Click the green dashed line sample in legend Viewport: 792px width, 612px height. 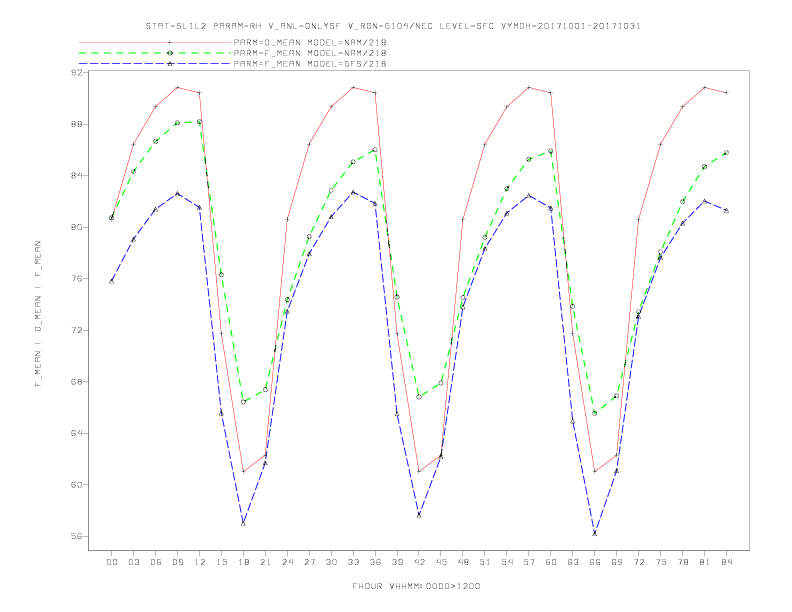(x=155, y=53)
